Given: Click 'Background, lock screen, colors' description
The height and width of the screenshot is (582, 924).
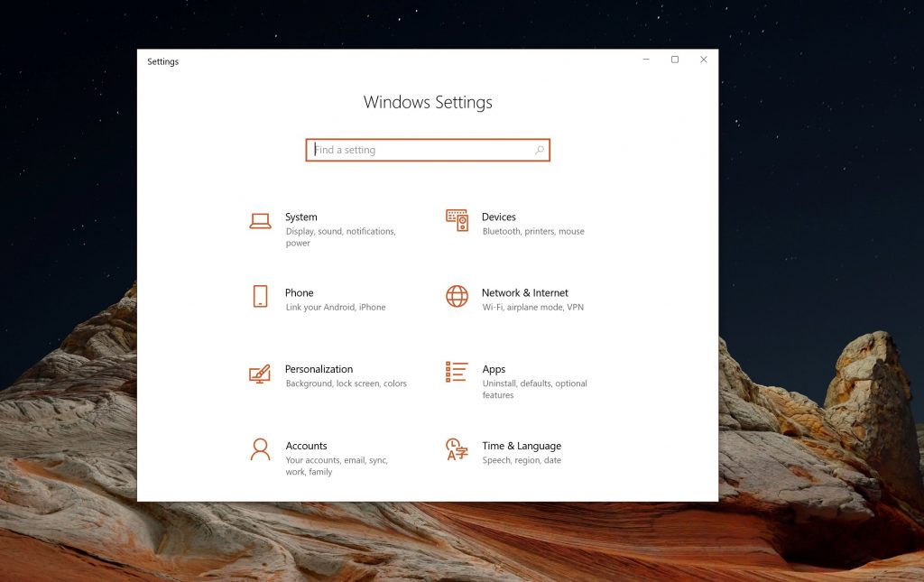Looking at the screenshot, I should pos(346,383).
